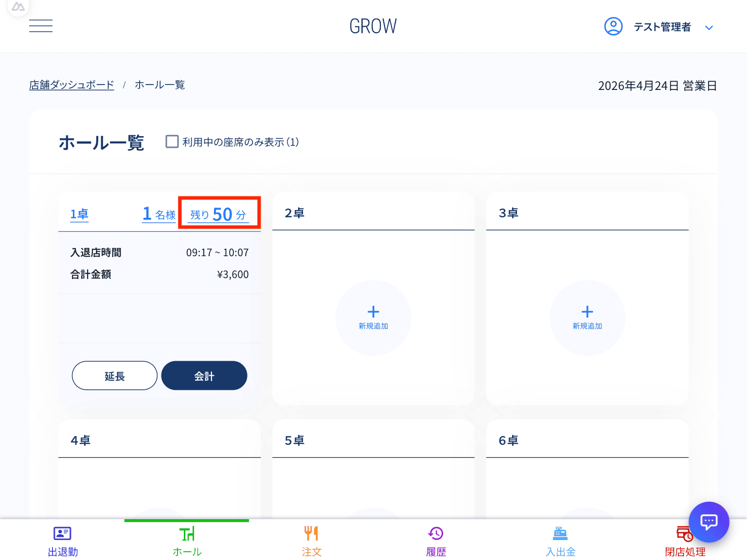The image size is (747, 560).
Task: Click the 合計金額 label
Action: coord(90,275)
